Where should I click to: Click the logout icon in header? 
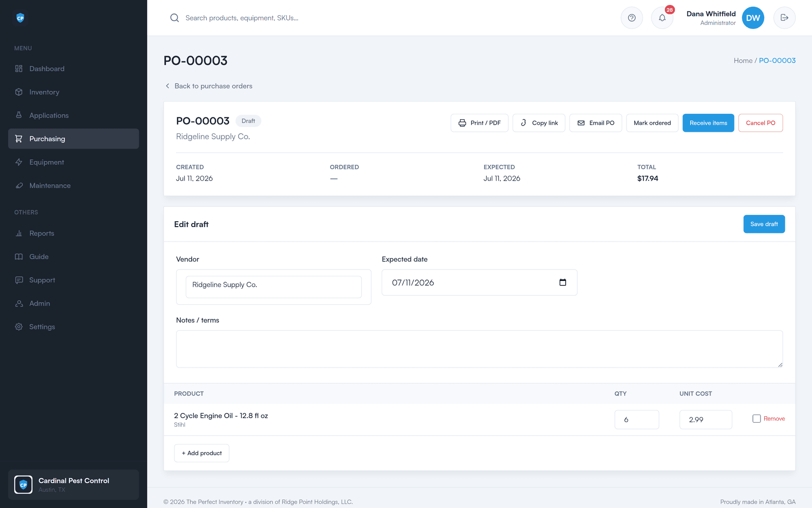(784, 18)
